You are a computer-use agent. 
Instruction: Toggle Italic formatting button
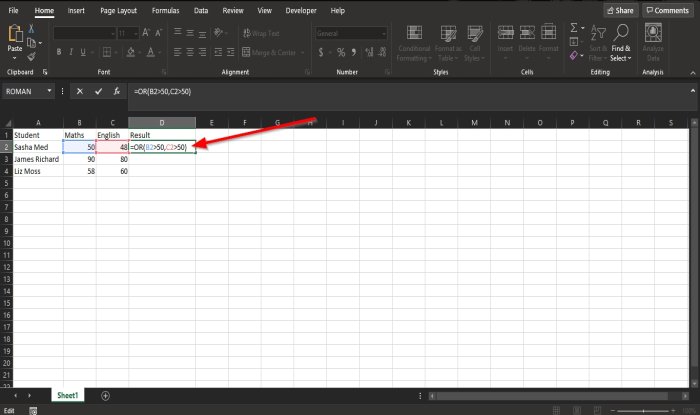pos(71,52)
